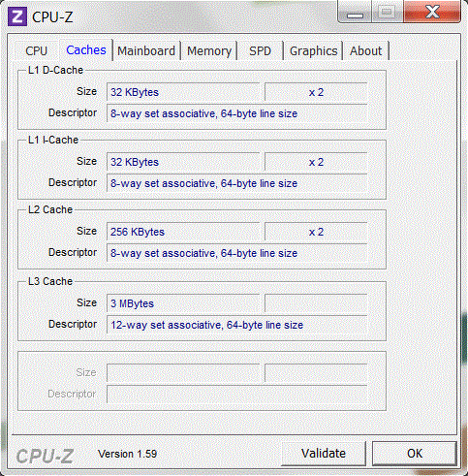The width and height of the screenshot is (468, 476).
Task: Click the CPU-Z gray logo at bottom
Action: click(x=45, y=456)
